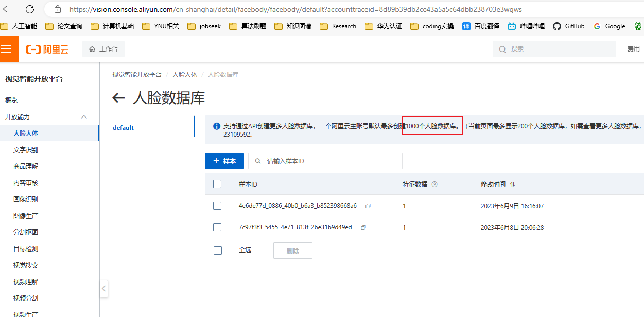Click the 工作台 button in header
Screen dimensions: 644x317
tap(103, 49)
